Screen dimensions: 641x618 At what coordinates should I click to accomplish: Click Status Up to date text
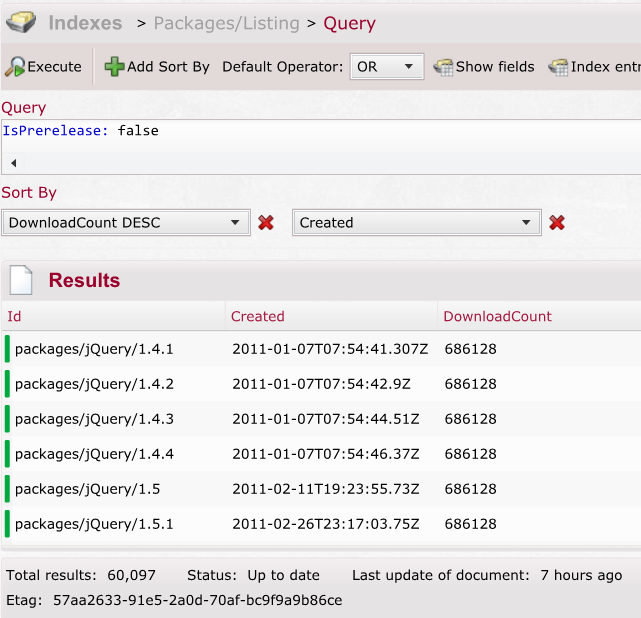(283, 575)
